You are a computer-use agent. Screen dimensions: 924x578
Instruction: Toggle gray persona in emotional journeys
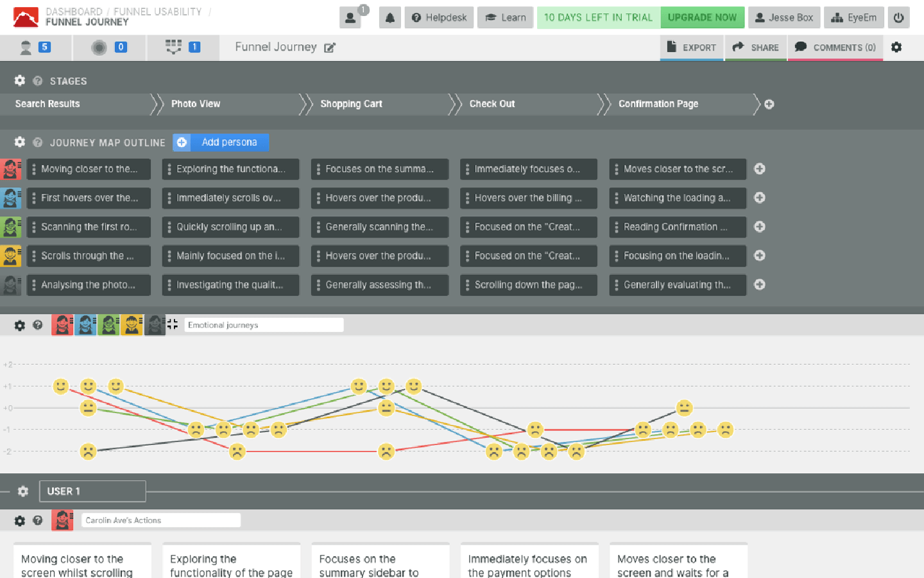click(x=155, y=325)
